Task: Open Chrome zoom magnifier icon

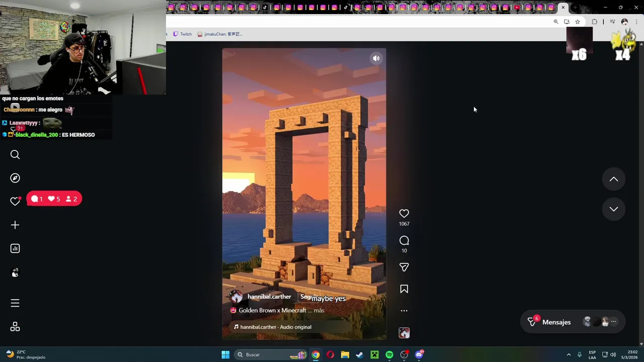Action: tap(555, 22)
